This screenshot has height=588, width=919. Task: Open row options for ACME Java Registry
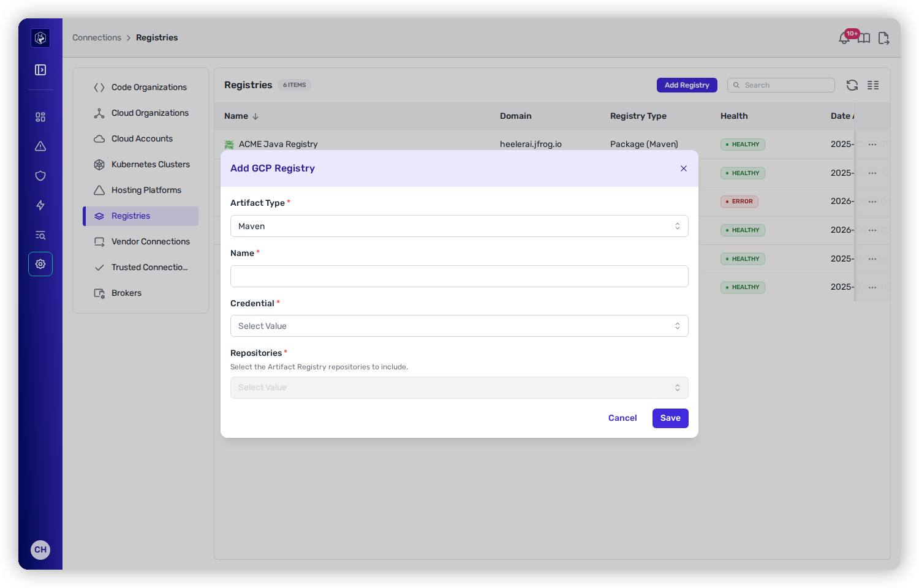pyautogui.click(x=872, y=145)
